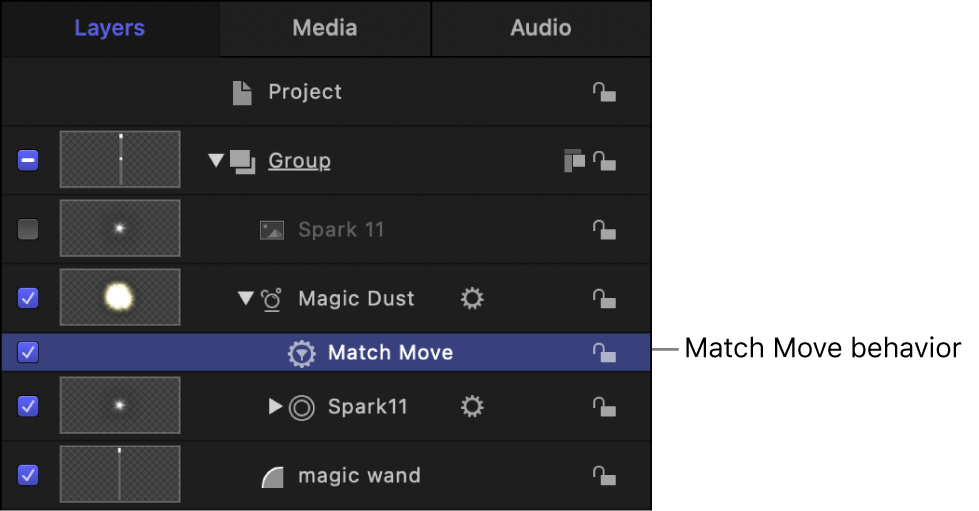The width and height of the screenshot is (979, 511).
Task: Click the gear icon beside Magic Dust
Action: coord(472,298)
